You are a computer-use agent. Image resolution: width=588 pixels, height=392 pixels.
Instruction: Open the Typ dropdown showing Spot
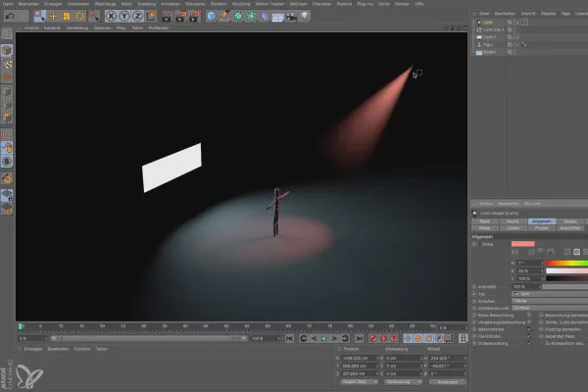550,294
